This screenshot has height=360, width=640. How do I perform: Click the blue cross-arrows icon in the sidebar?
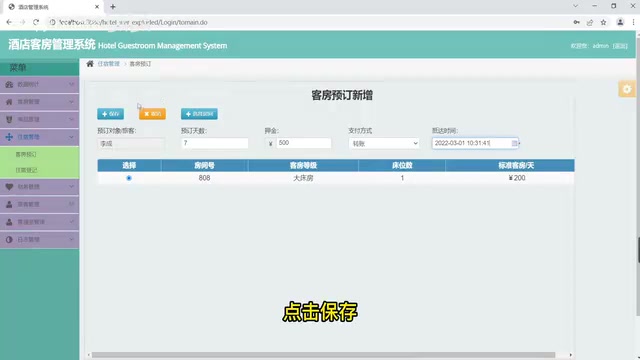click(9, 137)
